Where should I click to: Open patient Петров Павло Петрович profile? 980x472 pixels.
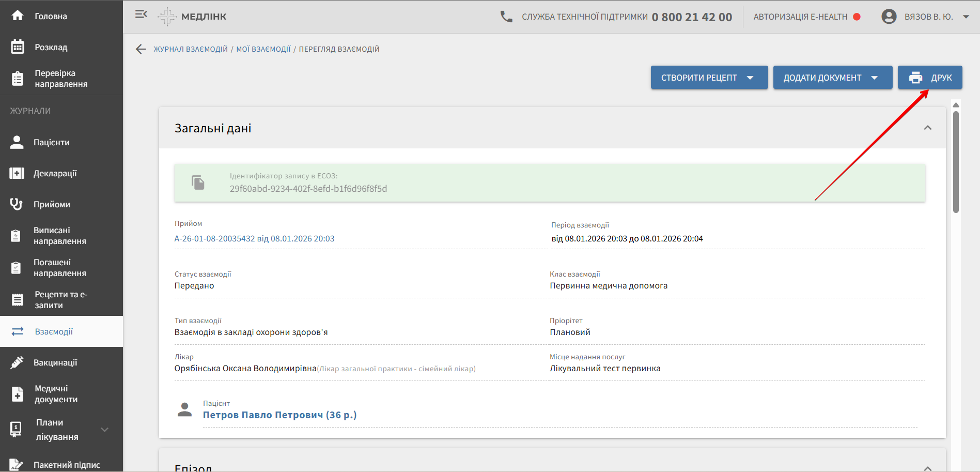tap(279, 415)
